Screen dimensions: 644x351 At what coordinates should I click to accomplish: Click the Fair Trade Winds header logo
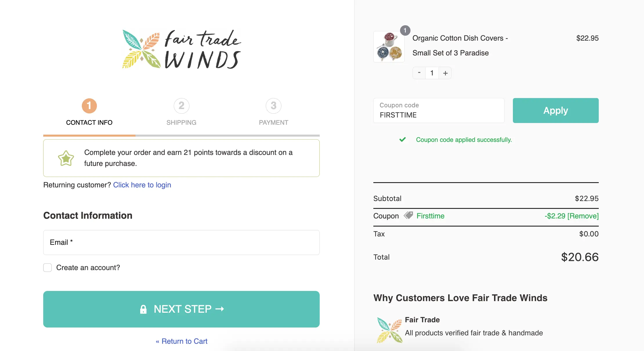click(x=182, y=49)
